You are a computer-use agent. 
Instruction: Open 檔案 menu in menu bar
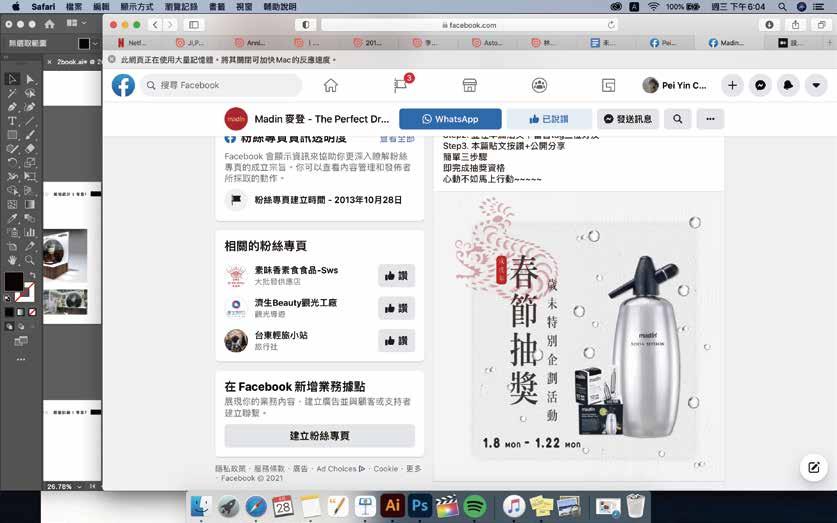point(74,7)
